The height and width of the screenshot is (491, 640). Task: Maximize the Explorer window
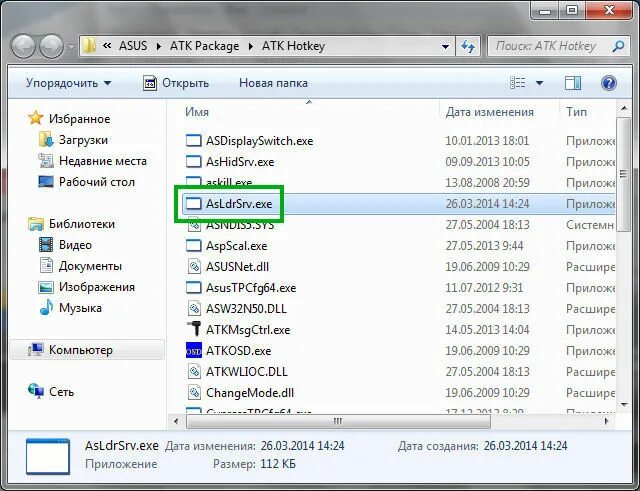[x=573, y=10]
